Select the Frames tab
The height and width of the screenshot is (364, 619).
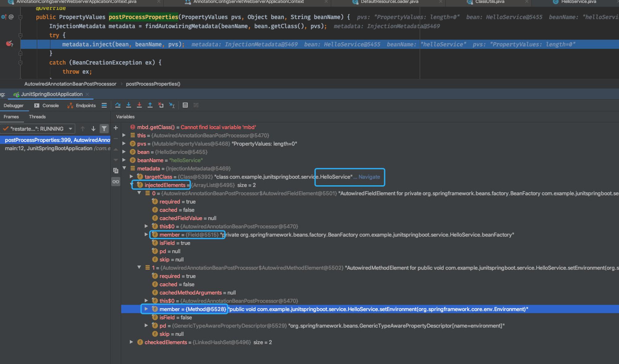click(11, 117)
